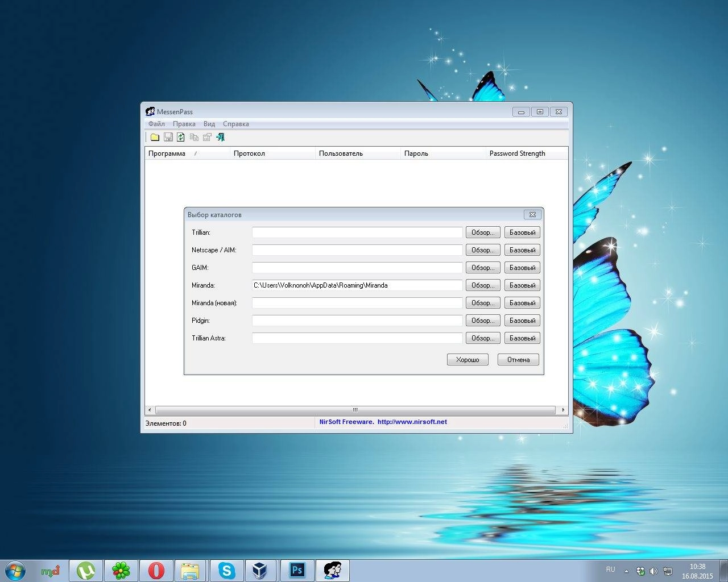Click the properties toolbar icon
Viewport: 728px width, 582px height.
coord(207,137)
